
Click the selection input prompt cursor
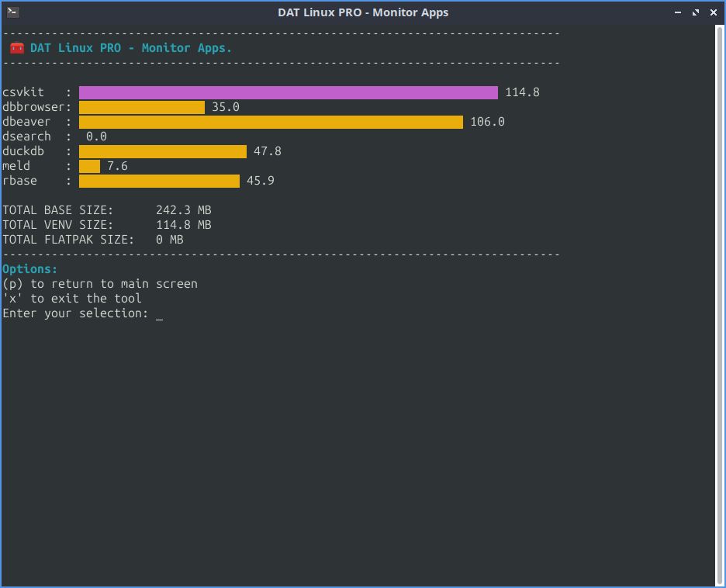[x=158, y=314]
